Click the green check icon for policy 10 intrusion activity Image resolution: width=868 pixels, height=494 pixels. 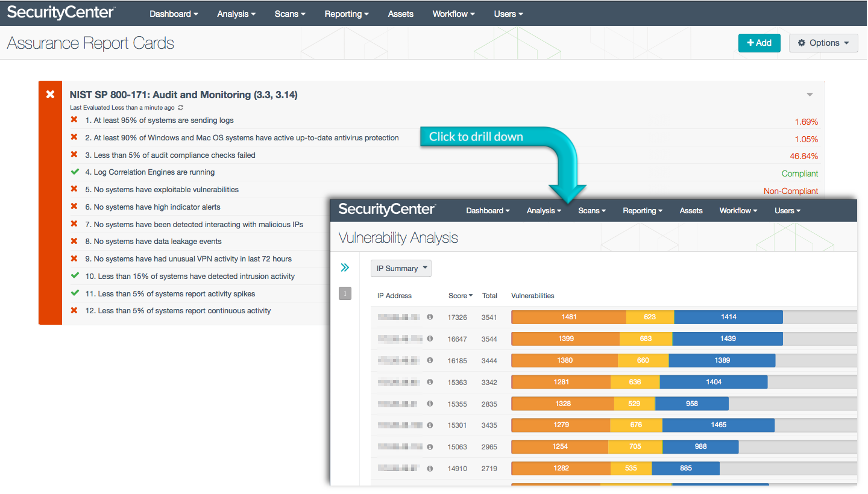point(75,276)
